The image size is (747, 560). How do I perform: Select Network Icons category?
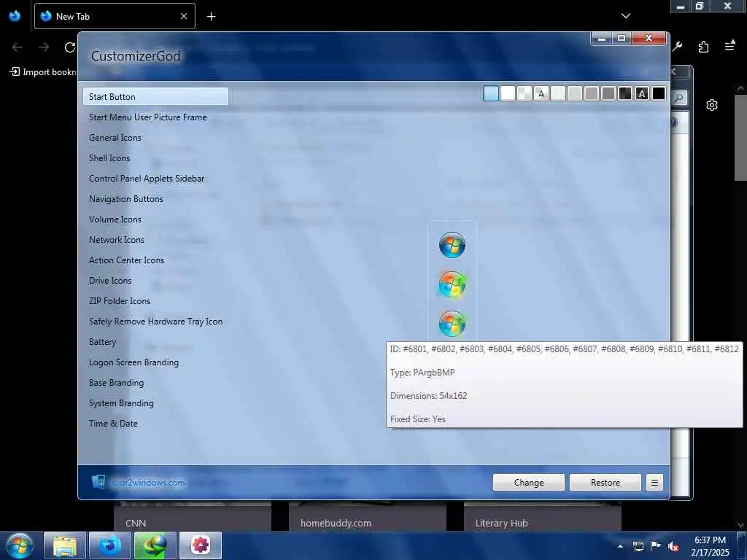click(155, 240)
